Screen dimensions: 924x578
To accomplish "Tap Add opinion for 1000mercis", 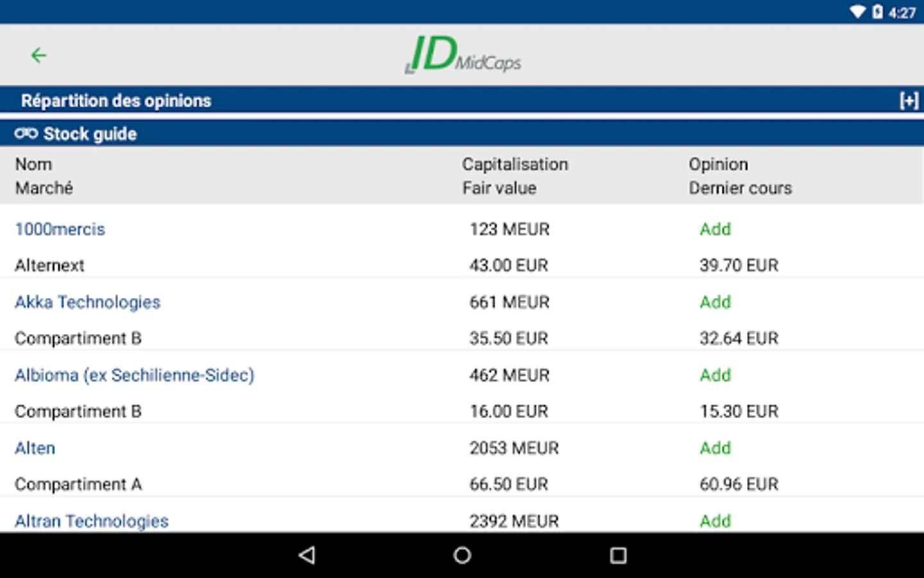I will click(715, 229).
